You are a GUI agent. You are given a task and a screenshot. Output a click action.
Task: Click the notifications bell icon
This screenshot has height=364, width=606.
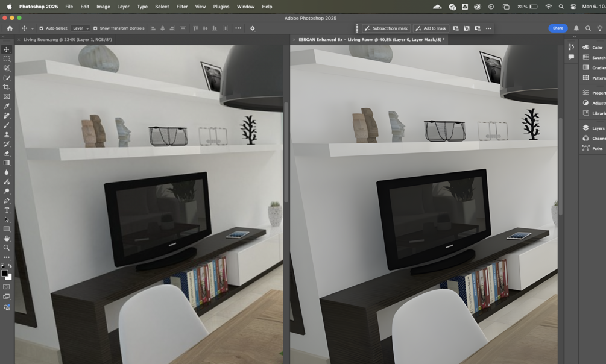[576, 28]
